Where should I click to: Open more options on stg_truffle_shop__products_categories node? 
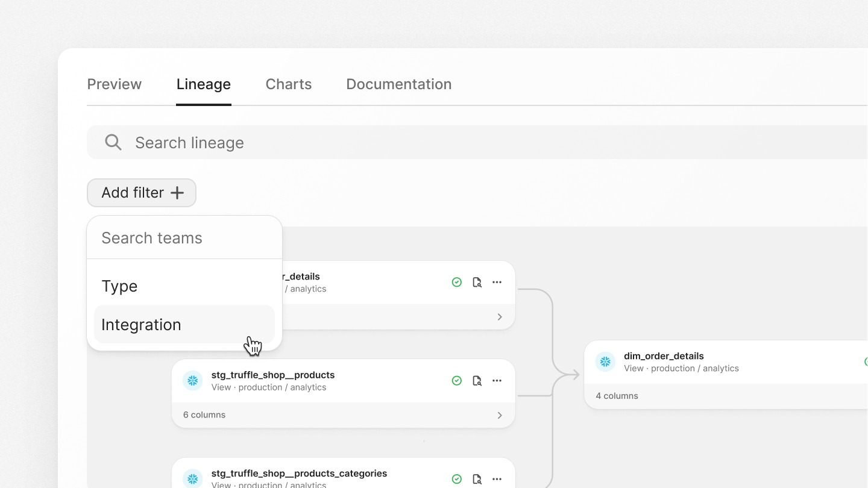pos(497,479)
